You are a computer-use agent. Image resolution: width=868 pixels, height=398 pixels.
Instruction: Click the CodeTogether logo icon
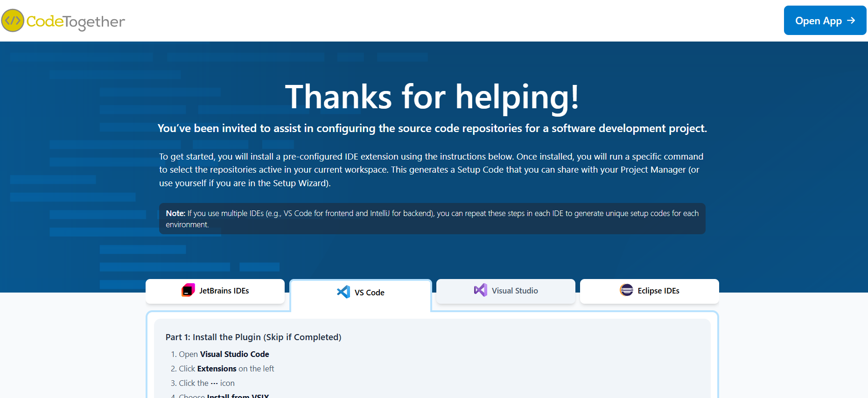(13, 21)
